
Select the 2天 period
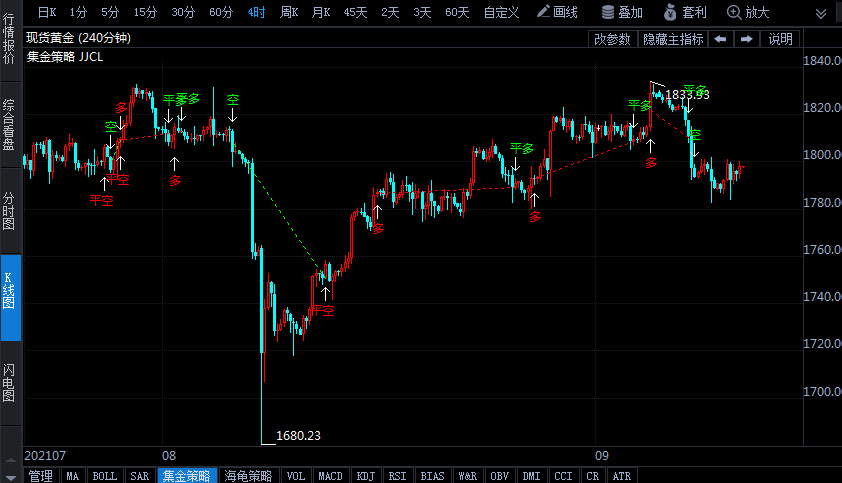tap(390, 12)
